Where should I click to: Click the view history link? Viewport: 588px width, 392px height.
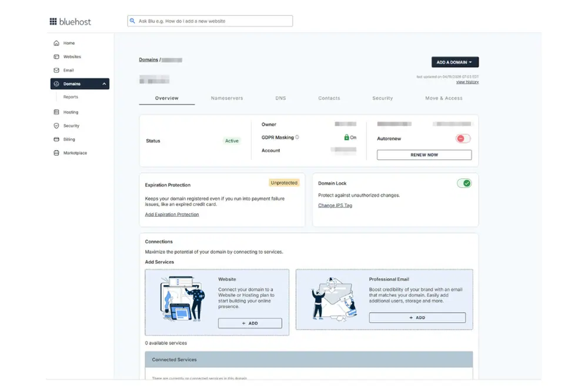tap(467, 82)
